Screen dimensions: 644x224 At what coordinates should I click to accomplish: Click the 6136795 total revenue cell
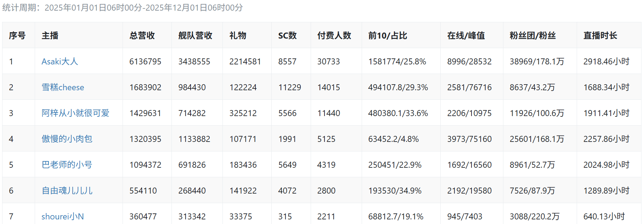click(145, 62)
